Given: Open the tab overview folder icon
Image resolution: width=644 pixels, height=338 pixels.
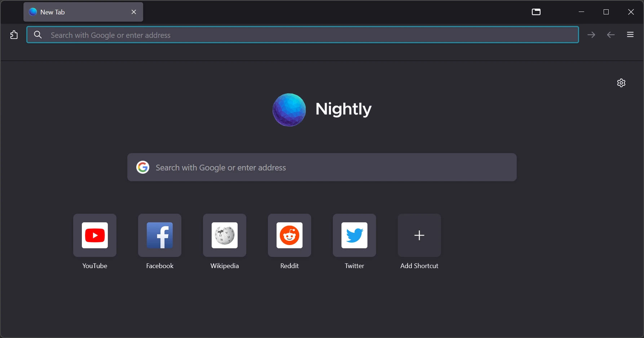Looking at the screenshot, I should (x=536, y=12).
